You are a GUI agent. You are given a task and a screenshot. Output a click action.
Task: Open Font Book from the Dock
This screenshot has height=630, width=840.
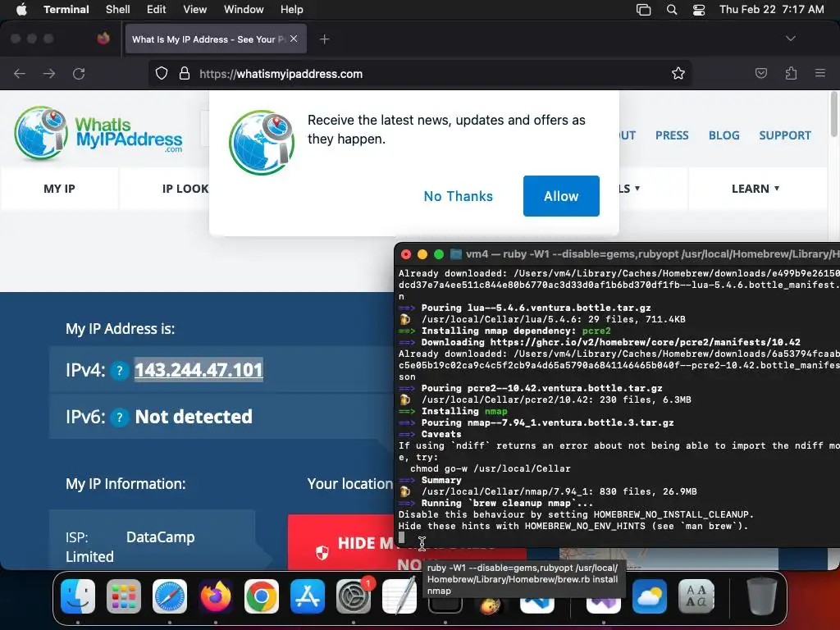[696, 596]
